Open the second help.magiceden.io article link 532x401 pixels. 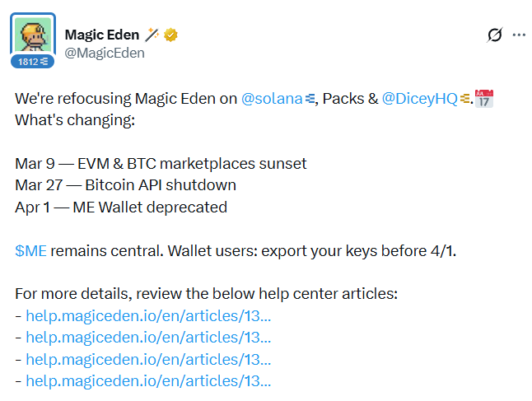click(148, 337)
